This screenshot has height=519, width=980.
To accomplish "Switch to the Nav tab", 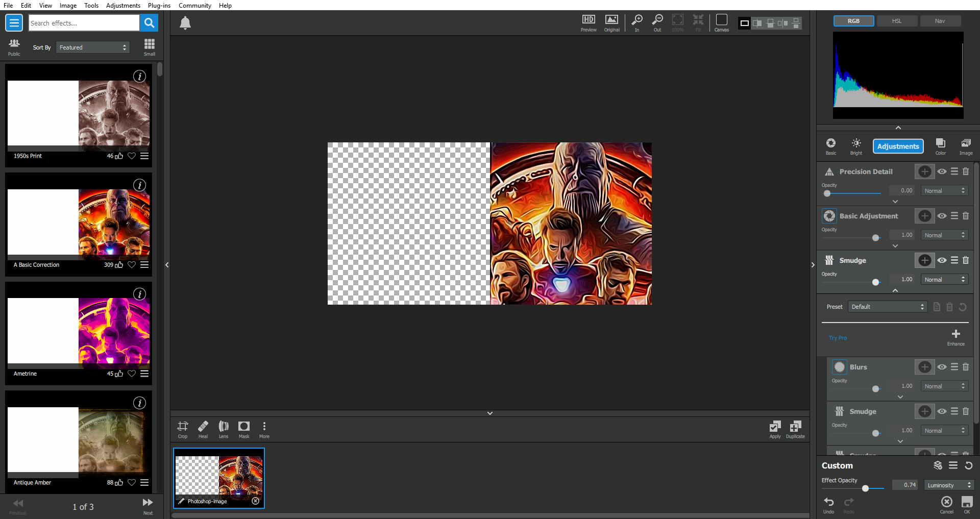I will pyautogui.click(x=940, y=21).
